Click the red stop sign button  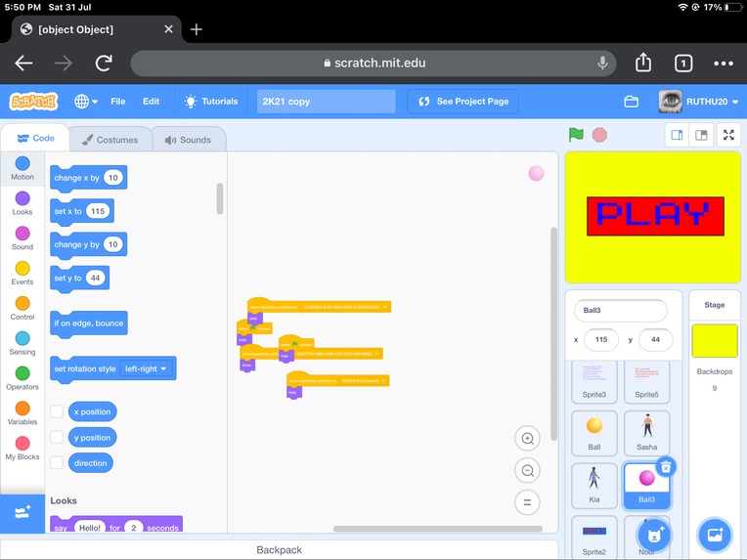click(x=599, y=135)
